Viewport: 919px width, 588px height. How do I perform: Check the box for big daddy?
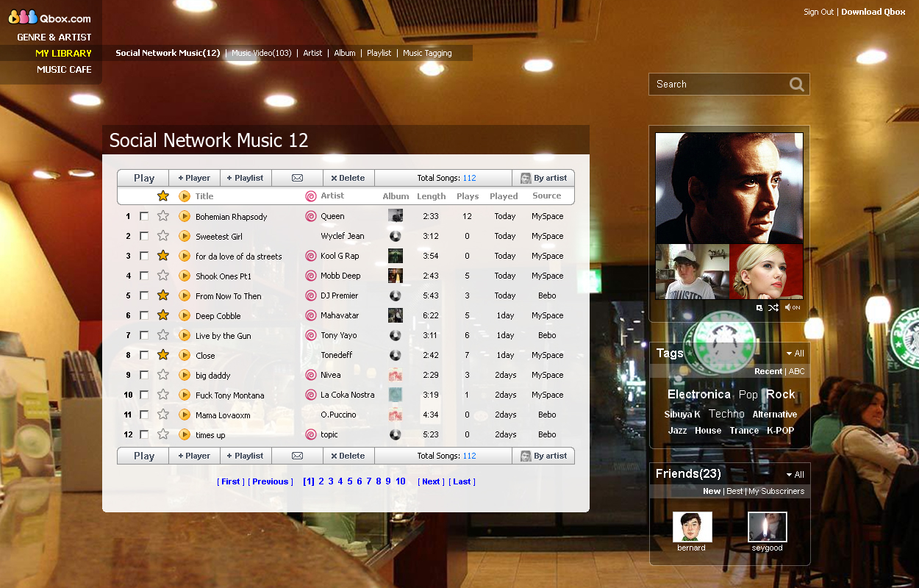[x=144, y=375]
